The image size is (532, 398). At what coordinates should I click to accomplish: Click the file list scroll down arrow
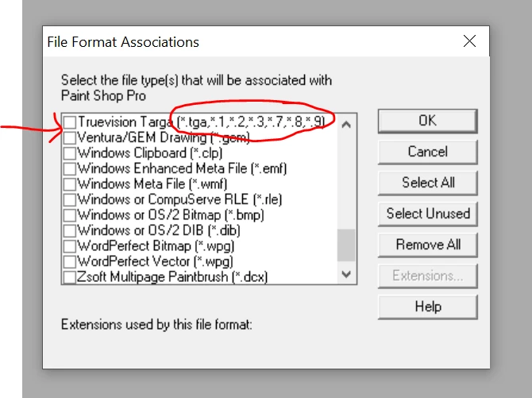[346, 274]
